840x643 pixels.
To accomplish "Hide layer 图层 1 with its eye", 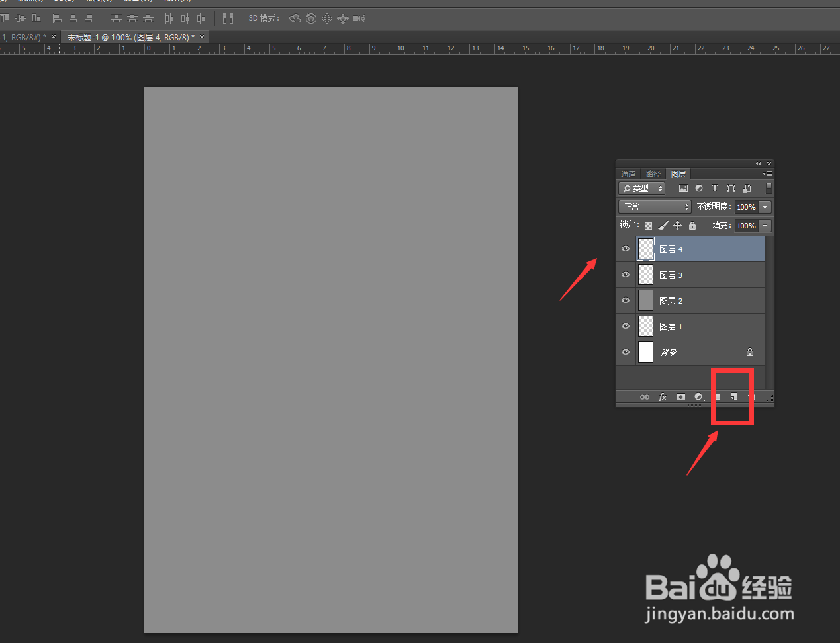I will tap(626, 327).
